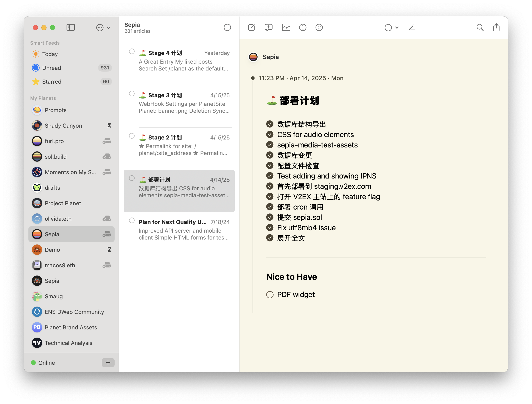Check the PDF widget checkbox
This screenshot has height=404, width=532.
click(x=270, y=294)
